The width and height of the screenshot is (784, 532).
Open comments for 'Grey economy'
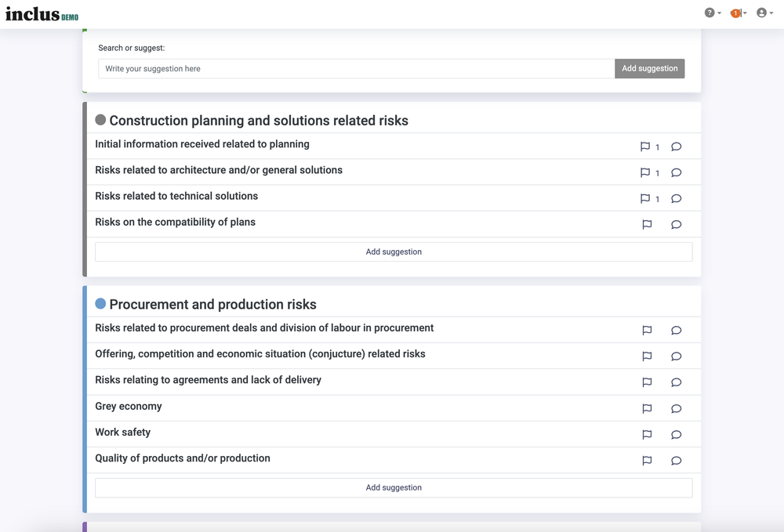(x=676, y=409)
